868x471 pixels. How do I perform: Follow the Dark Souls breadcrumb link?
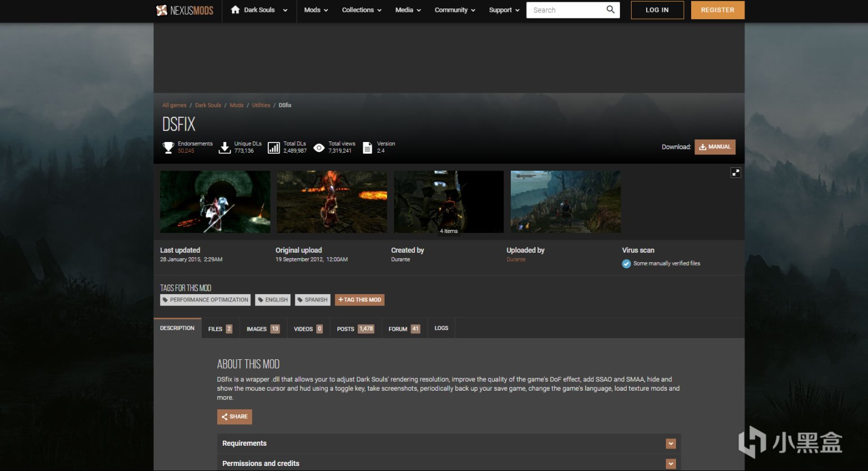tap(208, 105)
